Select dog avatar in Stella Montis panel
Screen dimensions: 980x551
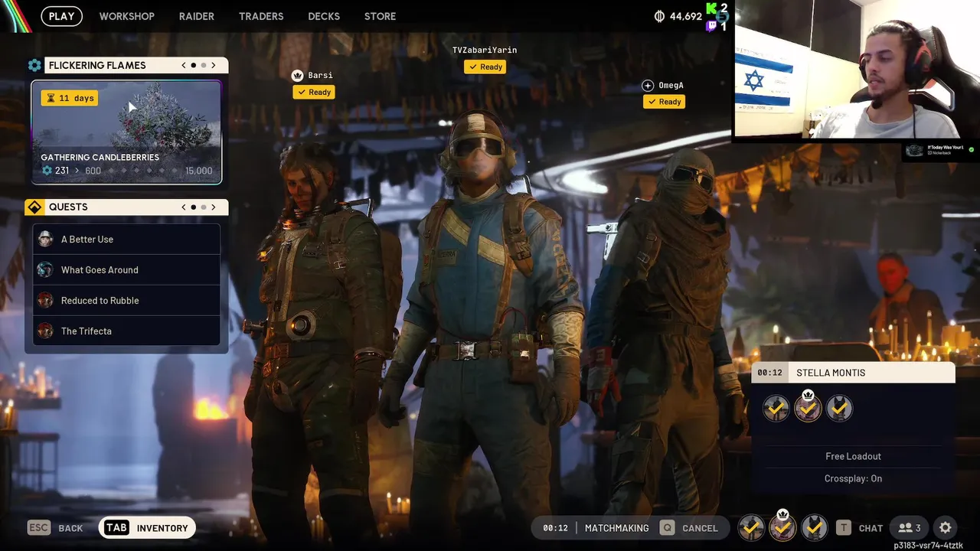[x=839, y=409]
